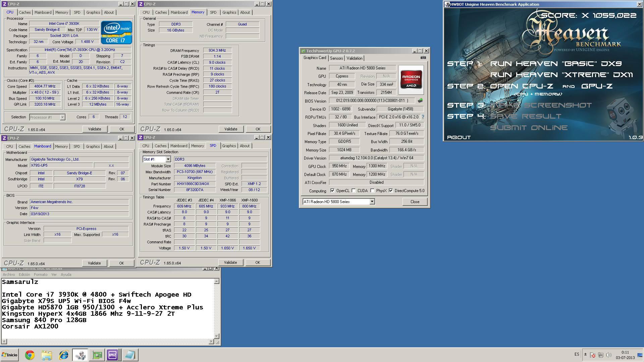Open Graphics tab in CPU-Z SPD window
The image size is (644, 362).
point(229,146)
